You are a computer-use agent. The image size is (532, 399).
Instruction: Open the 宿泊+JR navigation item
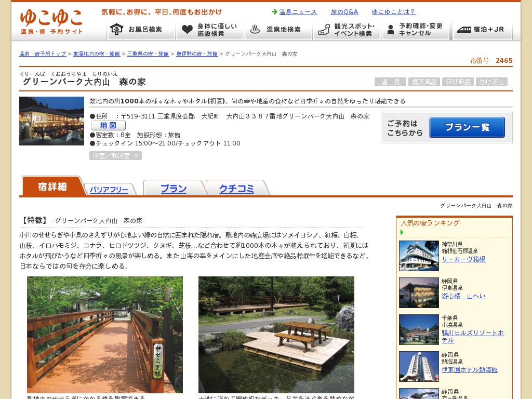[483, 30]
